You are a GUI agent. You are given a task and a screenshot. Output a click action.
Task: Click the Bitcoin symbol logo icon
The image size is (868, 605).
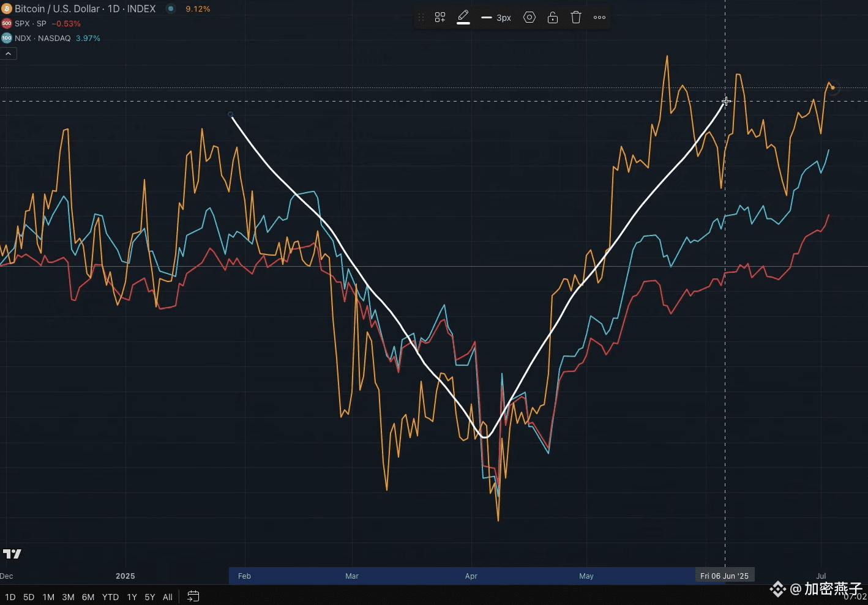[6, 9]
